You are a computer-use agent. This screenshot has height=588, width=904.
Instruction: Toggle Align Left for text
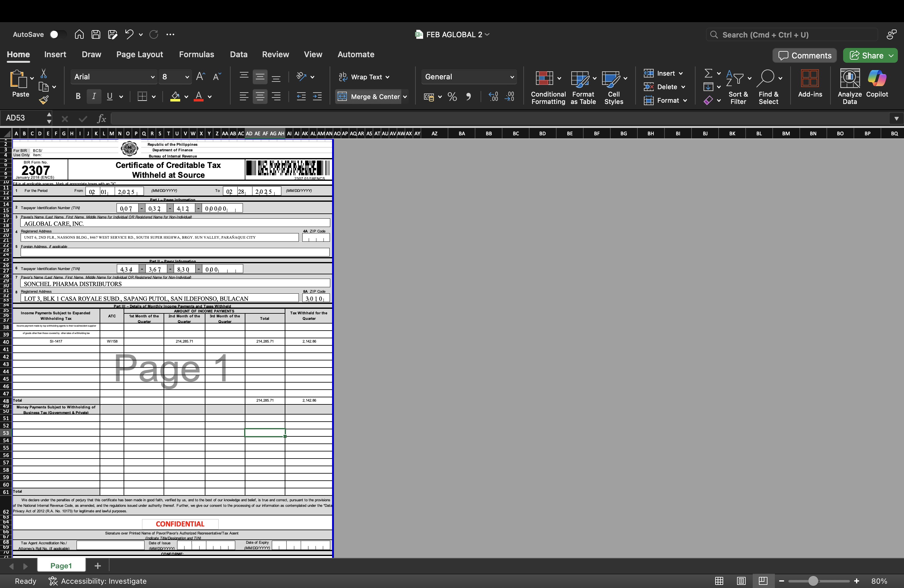[244, 97]
